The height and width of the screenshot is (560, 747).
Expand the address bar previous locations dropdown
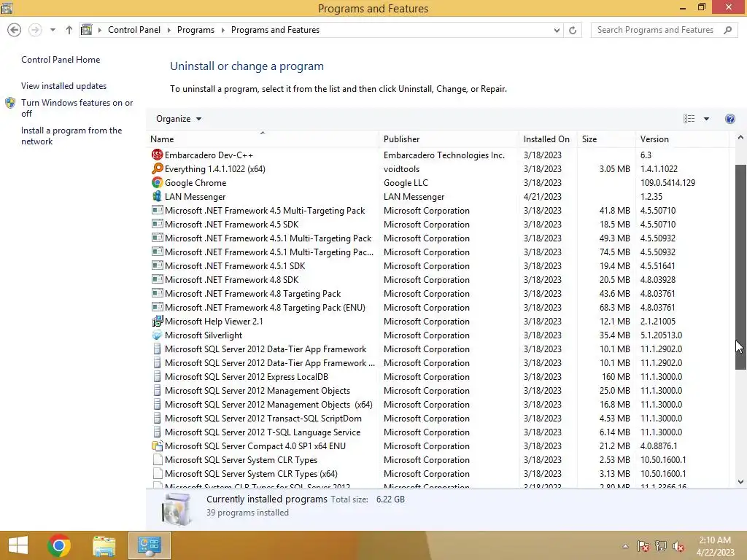[557, 30]
